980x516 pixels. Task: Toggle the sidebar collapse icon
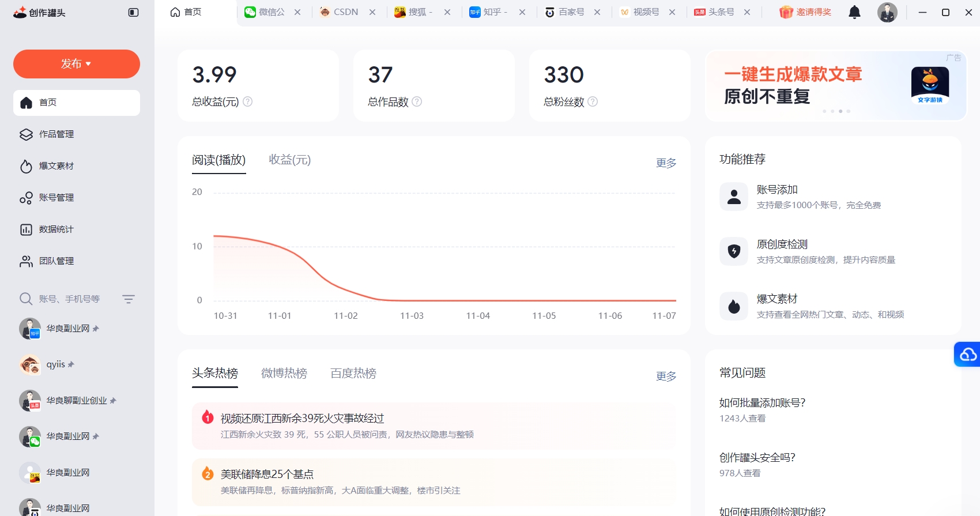coord(133,12)
